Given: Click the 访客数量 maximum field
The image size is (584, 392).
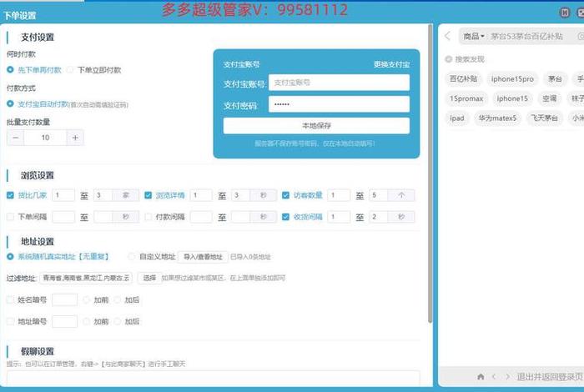Looking at the screenshot, I should (x=378, y=195).
